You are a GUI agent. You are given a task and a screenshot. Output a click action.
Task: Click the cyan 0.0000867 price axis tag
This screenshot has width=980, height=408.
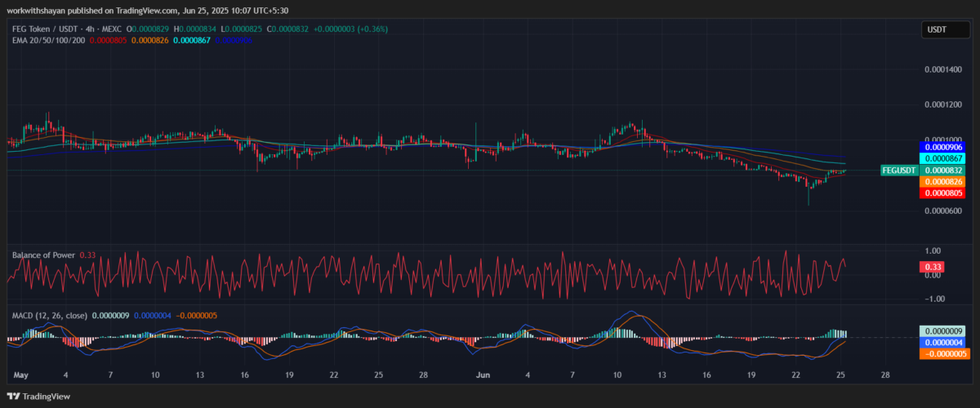click(942, 158)
